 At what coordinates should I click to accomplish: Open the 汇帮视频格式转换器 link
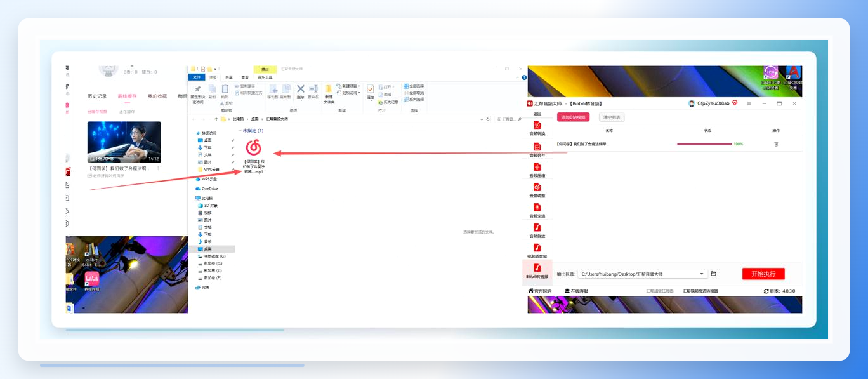click(x=700, y=291)
